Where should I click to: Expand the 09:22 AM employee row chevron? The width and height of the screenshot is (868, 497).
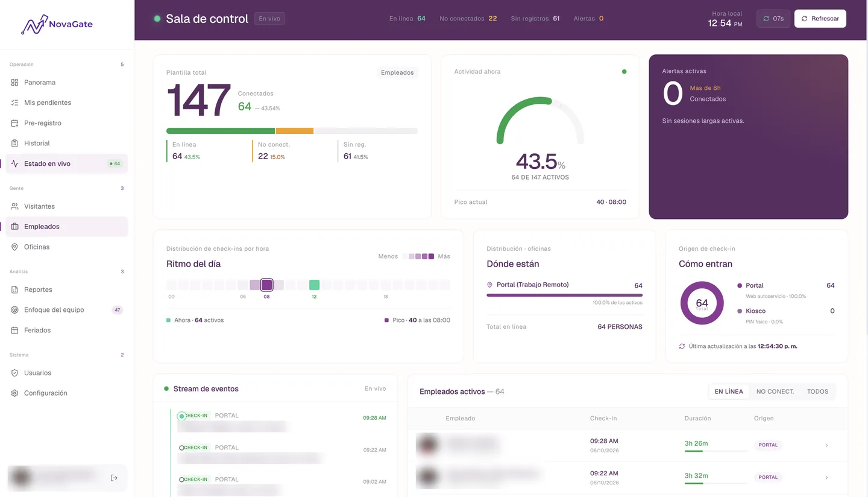point(826,477)
